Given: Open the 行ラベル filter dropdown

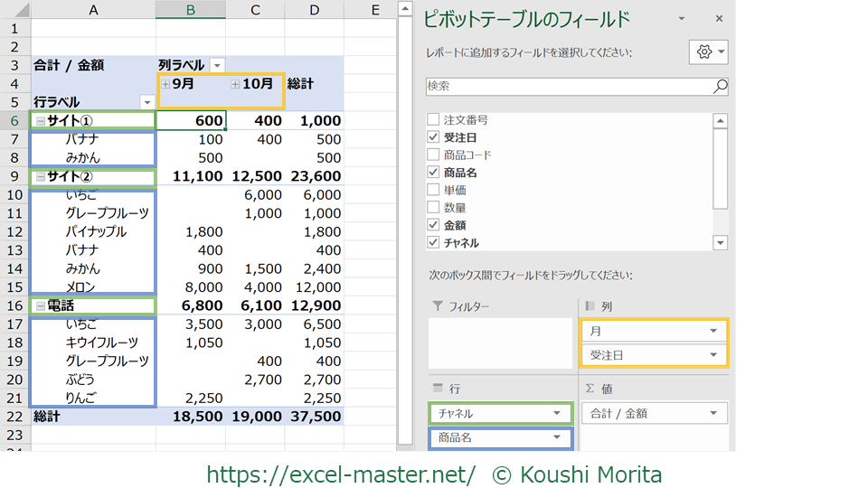Looking at the screenshot, I should click(146, 102).
